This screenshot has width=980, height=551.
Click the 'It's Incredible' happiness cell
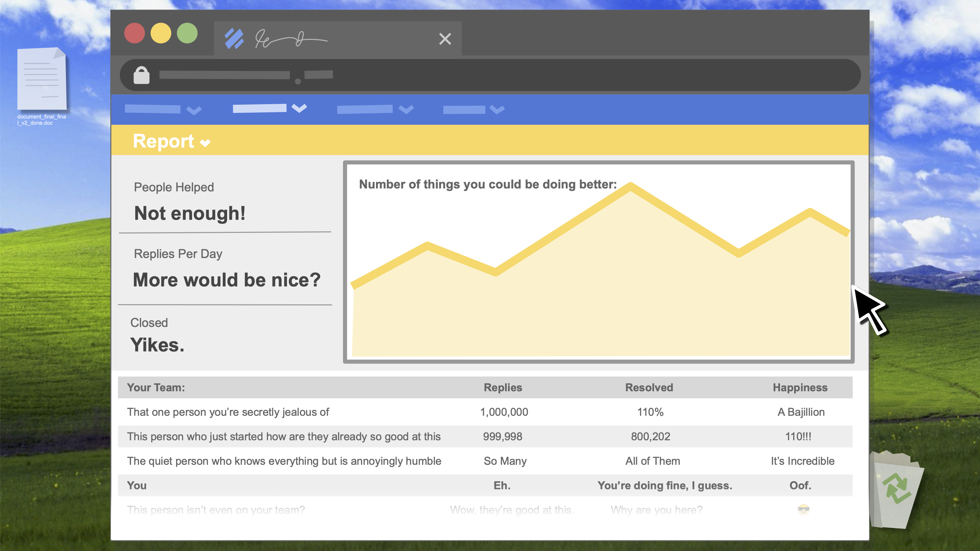tap(803, 461)
